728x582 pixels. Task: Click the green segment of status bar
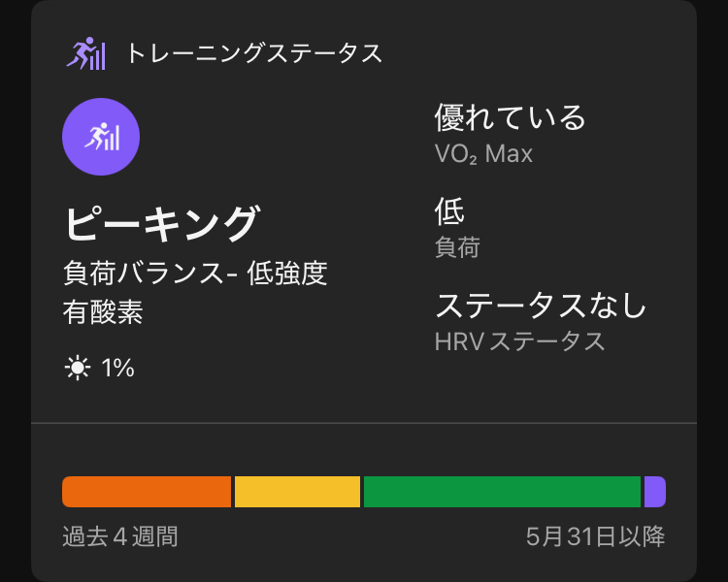502,492
